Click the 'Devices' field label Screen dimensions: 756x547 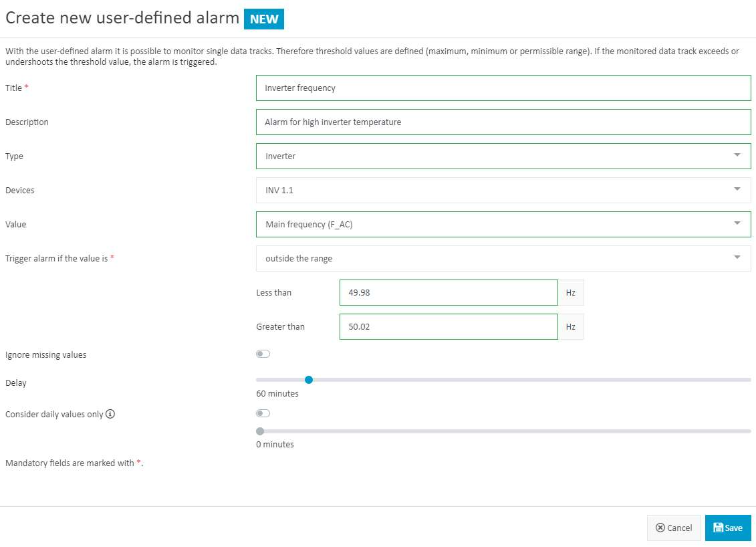20,190
